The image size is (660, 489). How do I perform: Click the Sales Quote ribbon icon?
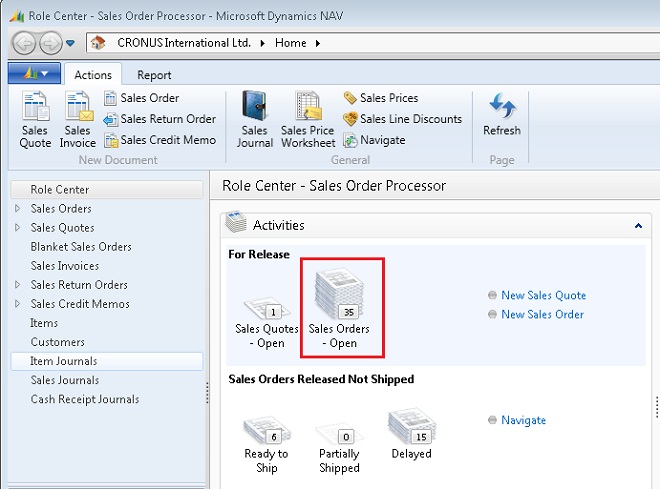click(35, 119)
